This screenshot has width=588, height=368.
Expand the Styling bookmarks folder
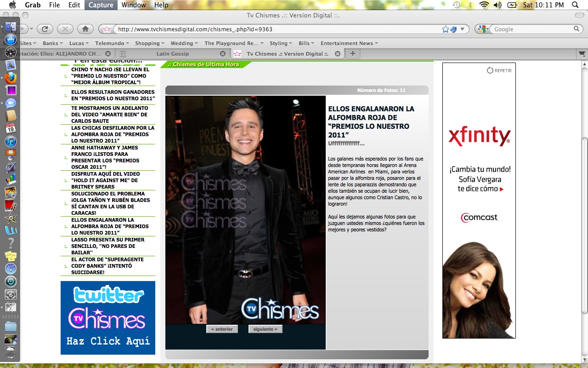pos(281,43)
